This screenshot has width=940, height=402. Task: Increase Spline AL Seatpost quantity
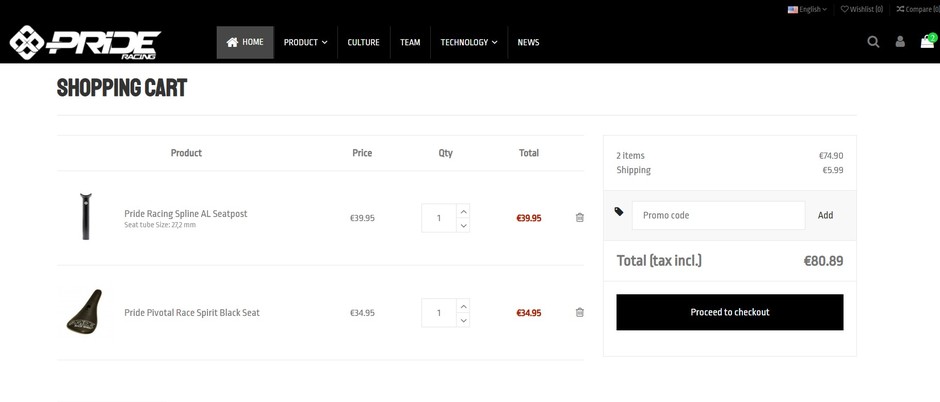[463, 211]
